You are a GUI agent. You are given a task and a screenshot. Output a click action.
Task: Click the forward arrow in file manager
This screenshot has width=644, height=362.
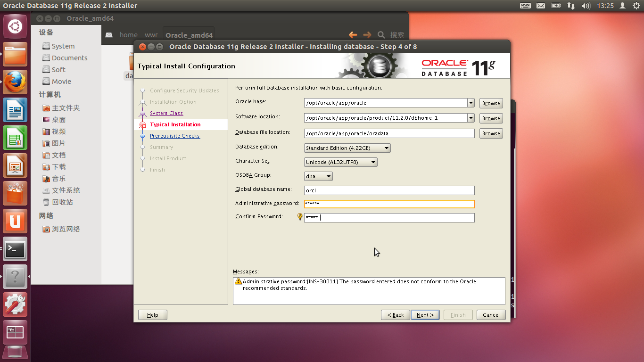pos(367,34)
